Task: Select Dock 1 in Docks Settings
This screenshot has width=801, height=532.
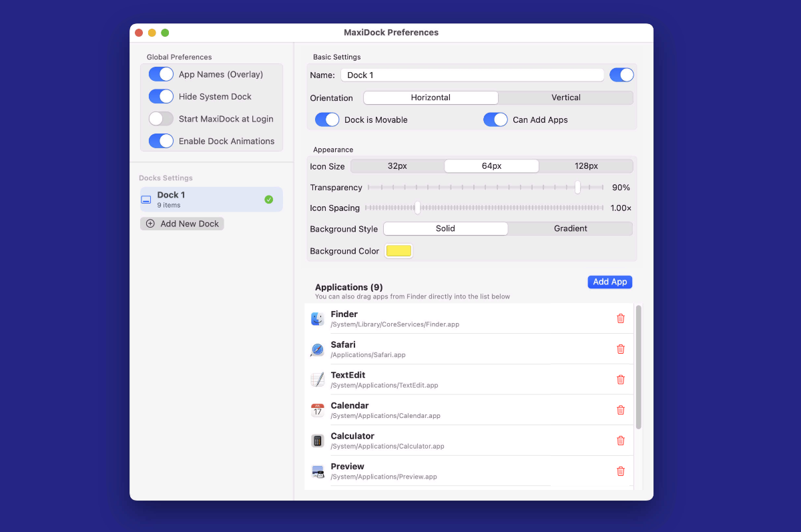Action: point(211,200)
